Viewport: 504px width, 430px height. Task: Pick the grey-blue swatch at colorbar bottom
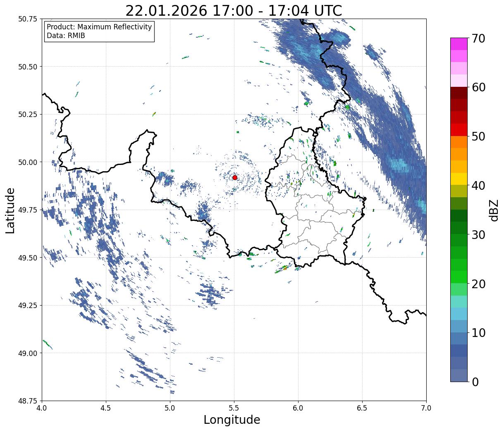[x=459, y=375]
